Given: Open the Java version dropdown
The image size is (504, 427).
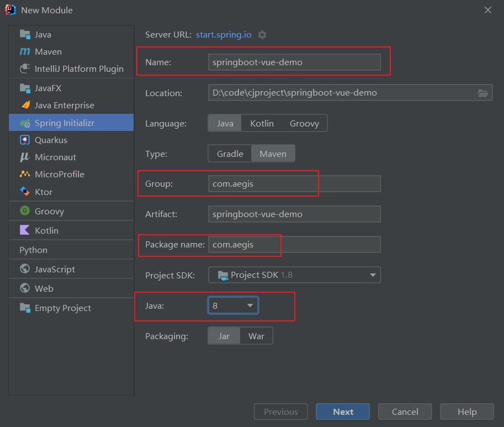Looking at the screenshot, I should point(233,305).
